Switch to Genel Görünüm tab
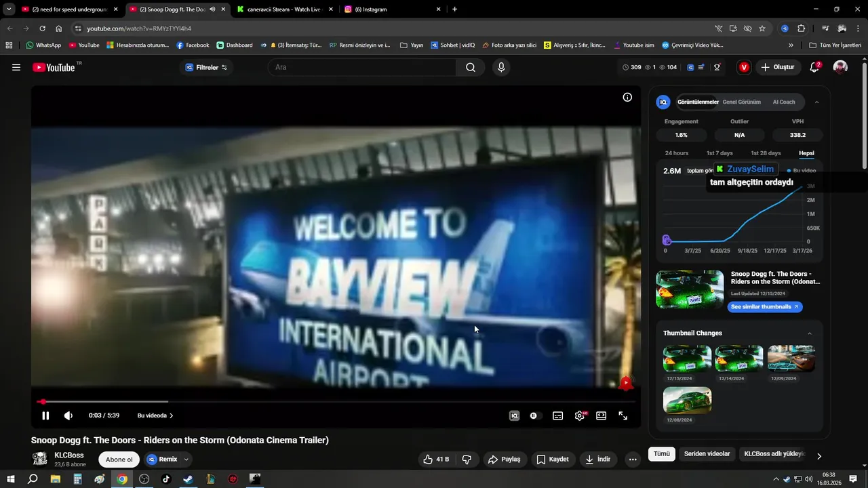Image resolution: width=868 pixels, height=488 pixels. click(x=741, y=102)
